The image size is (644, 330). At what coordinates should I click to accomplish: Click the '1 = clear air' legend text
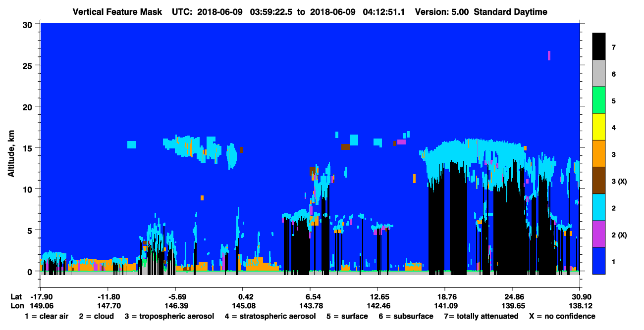point(47,316)
